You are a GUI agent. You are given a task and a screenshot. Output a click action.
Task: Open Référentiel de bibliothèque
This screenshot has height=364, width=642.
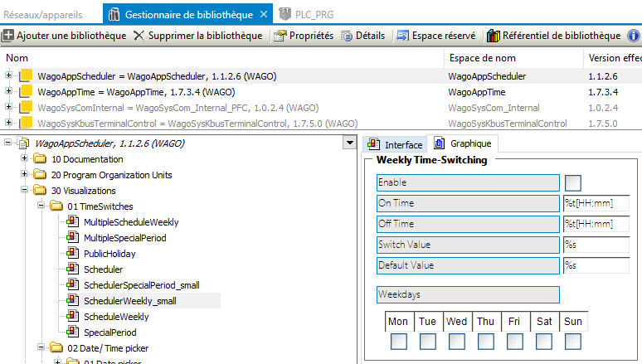494,36
